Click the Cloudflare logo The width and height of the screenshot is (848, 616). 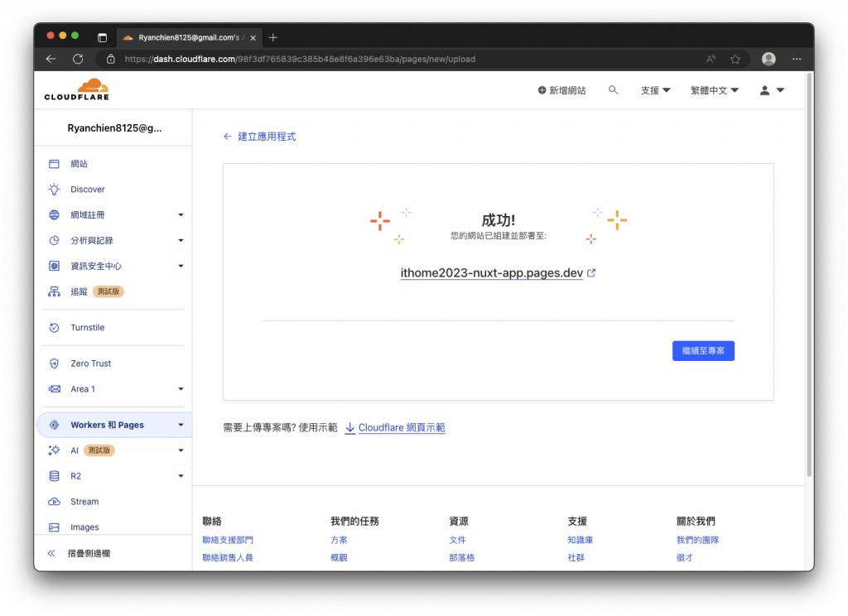point(77,89)
